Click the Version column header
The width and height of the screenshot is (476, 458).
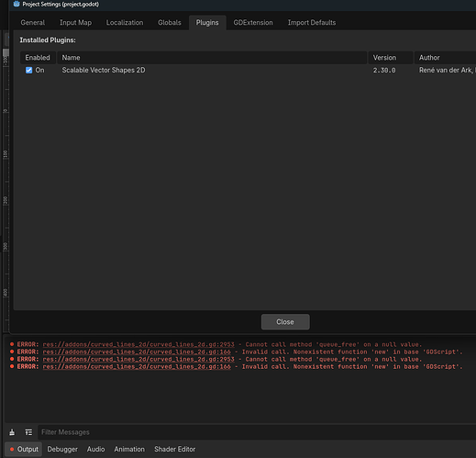coord(391,58)
